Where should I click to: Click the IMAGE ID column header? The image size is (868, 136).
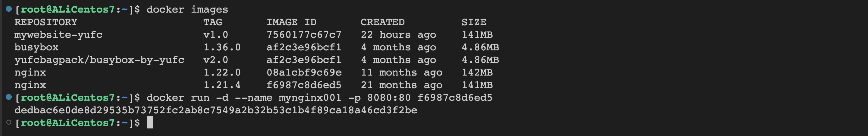click(x=291, y=22)
